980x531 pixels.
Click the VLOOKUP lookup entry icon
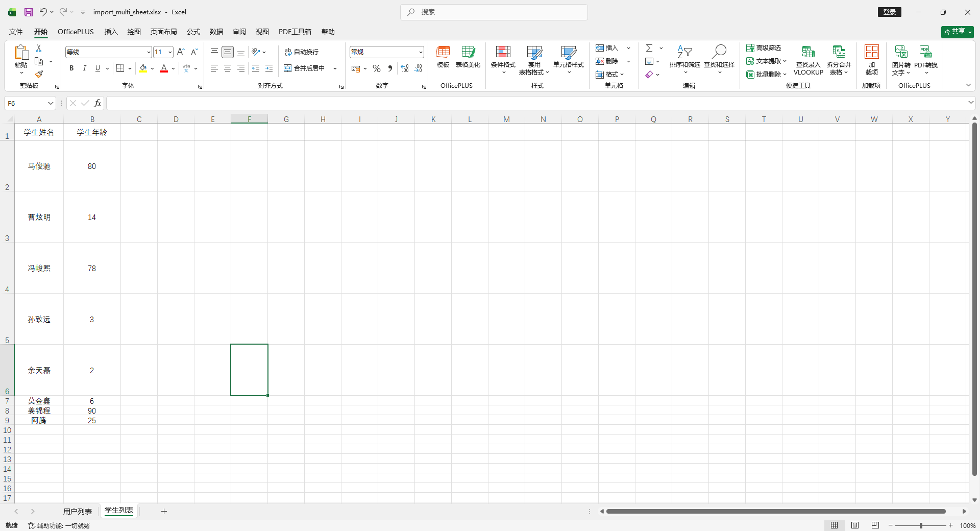(x=808, y=52)
